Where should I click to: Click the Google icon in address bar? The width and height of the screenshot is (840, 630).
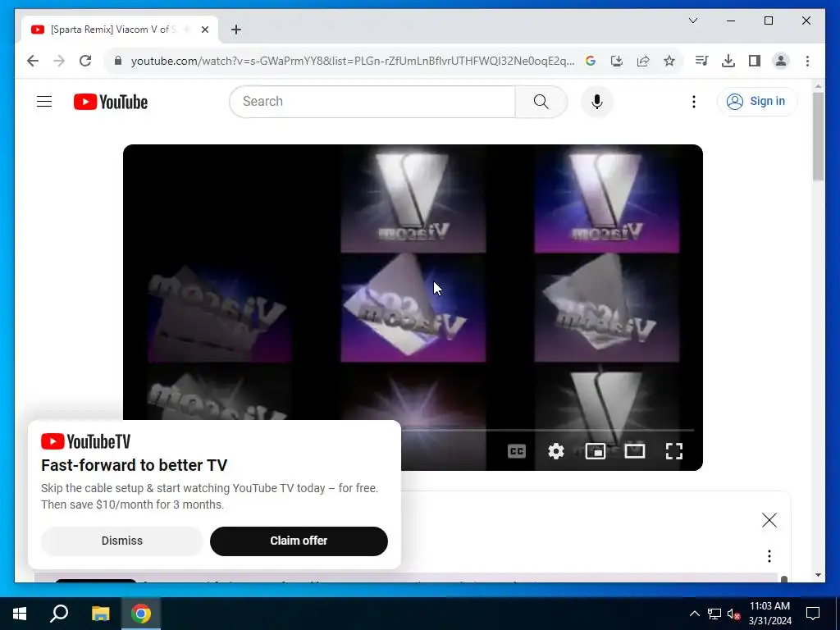(x=591, y=61)
